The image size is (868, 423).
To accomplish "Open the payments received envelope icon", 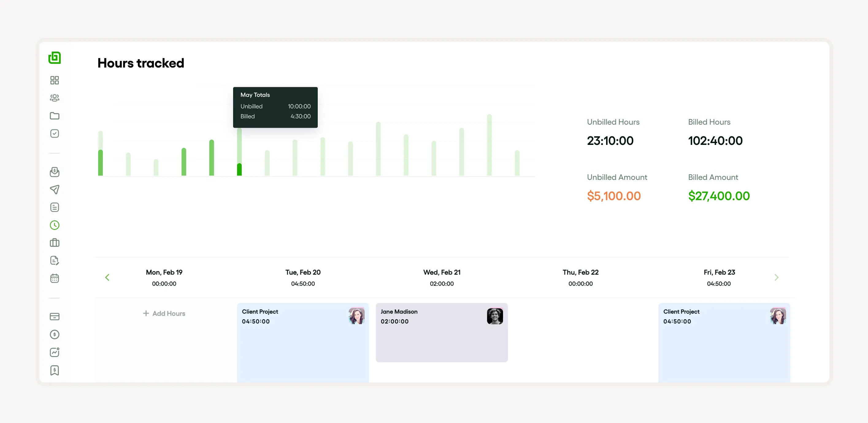I will coord(54,172).
